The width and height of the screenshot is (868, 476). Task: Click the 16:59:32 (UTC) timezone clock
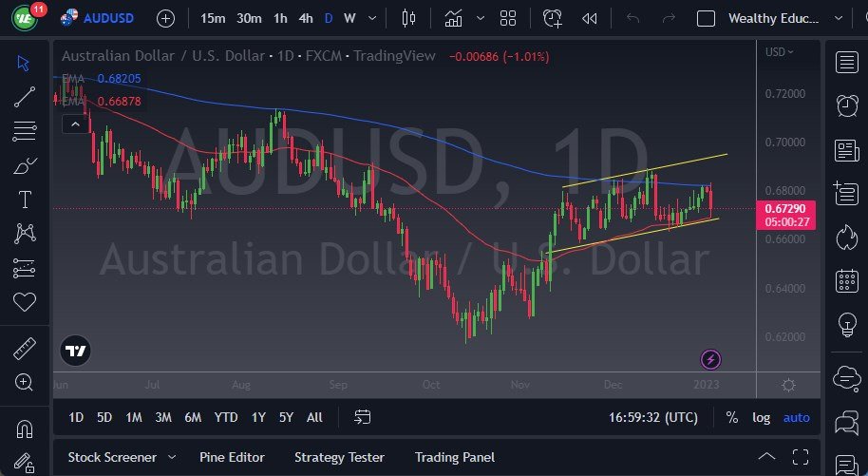pyautogui.click(x=653, y=417)
